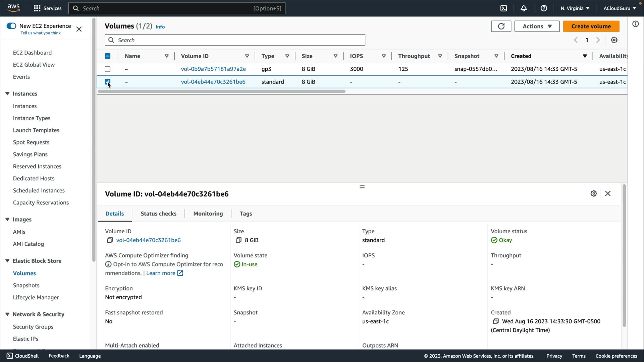The height and width of the screenshot is (362, 644).
Task: Switch to the Status checks tab
Action: pyautogui.click(x=158, y=214)
